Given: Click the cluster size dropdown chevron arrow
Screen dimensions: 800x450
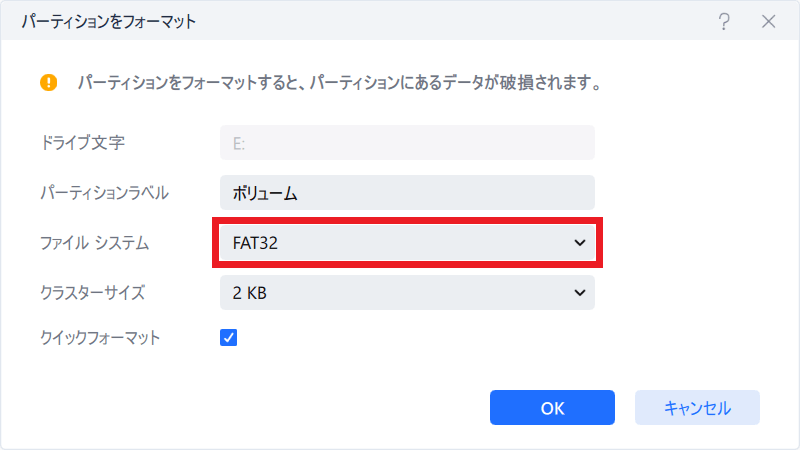Looking at the screenshot, I should tap(579, 293).
